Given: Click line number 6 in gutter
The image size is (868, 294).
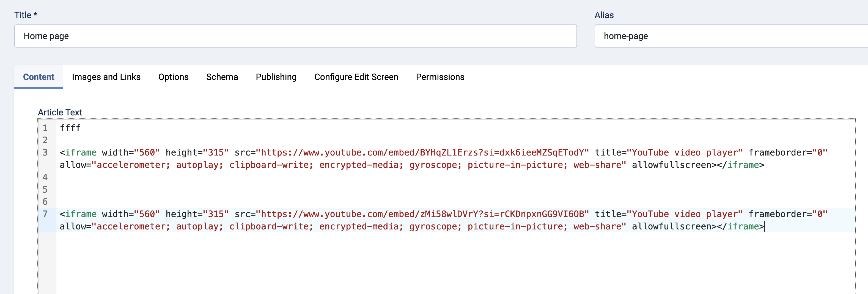Looking at the screenshot, I should (x=45, y=202).
